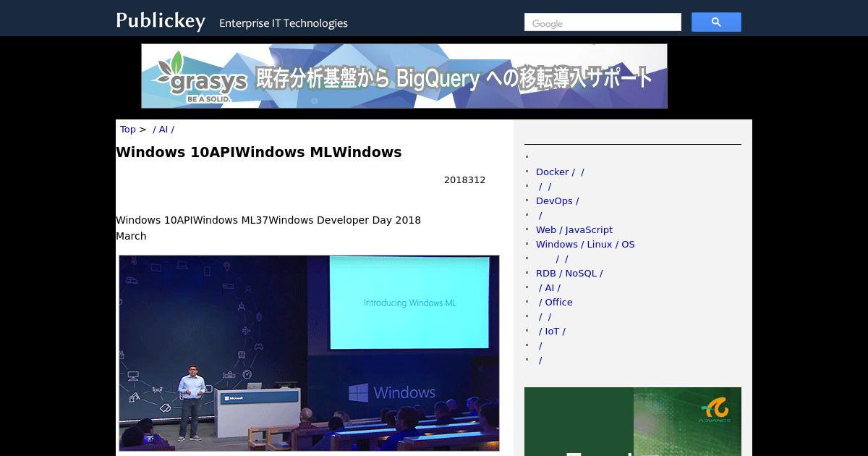Click the Windows Developer Day 2018 paragraph text
This screenshot has height=456, width=868.
[x=268, y=228]
